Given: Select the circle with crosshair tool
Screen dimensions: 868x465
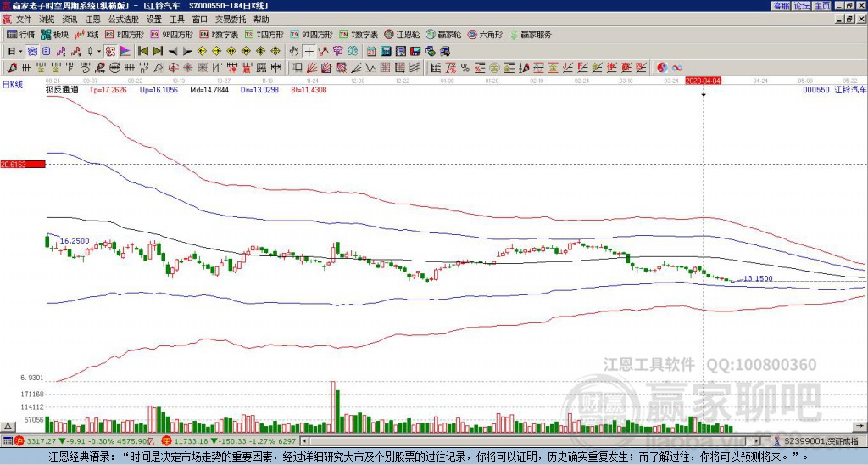Looking at the screenshot, I should click(173, 68).
